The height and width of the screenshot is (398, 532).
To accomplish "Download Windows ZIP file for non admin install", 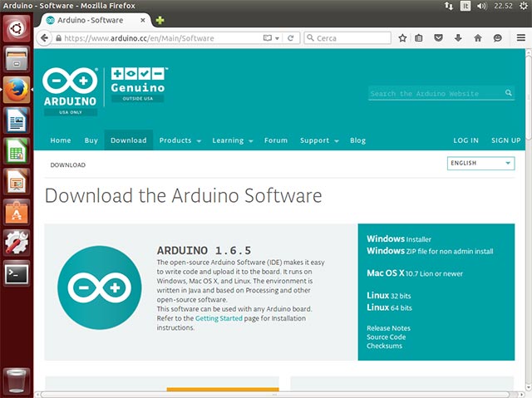I will (430, 251).
